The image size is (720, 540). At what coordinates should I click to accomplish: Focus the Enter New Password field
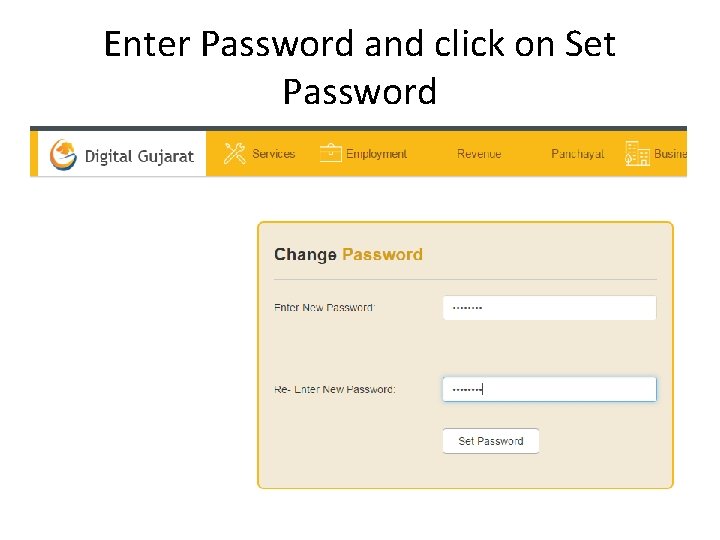[x=549, y=308]
